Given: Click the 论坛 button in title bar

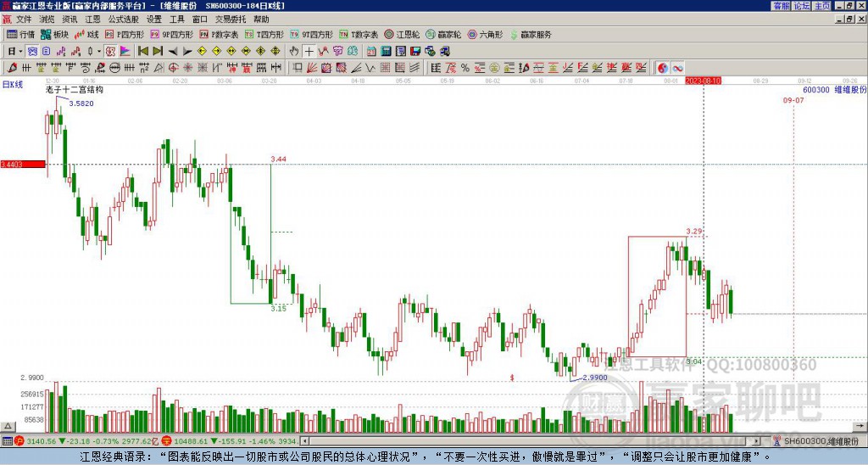Looking at the screenshot, I should click(x=801, y=6).
